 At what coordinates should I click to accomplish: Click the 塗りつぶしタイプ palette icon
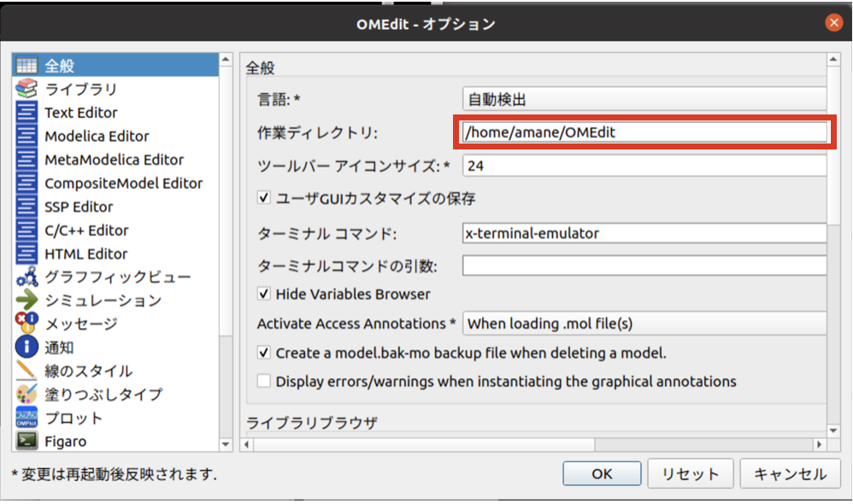pyautogui.click(x=26, y=394)
